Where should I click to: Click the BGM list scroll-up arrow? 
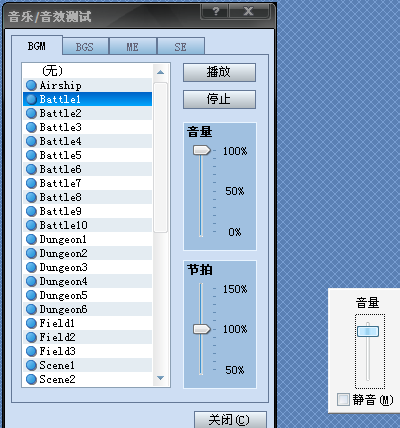pos(160,72)
